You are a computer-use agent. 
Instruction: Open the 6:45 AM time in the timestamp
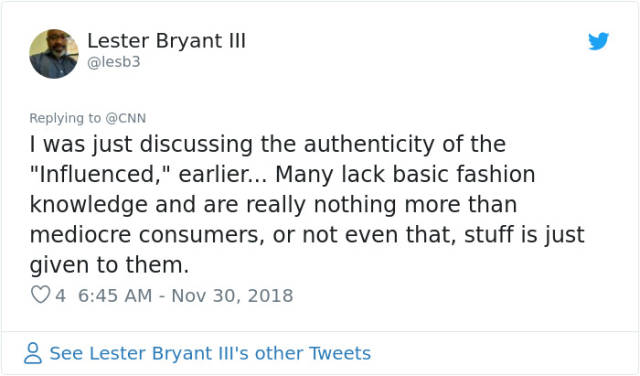click(115, 296)
